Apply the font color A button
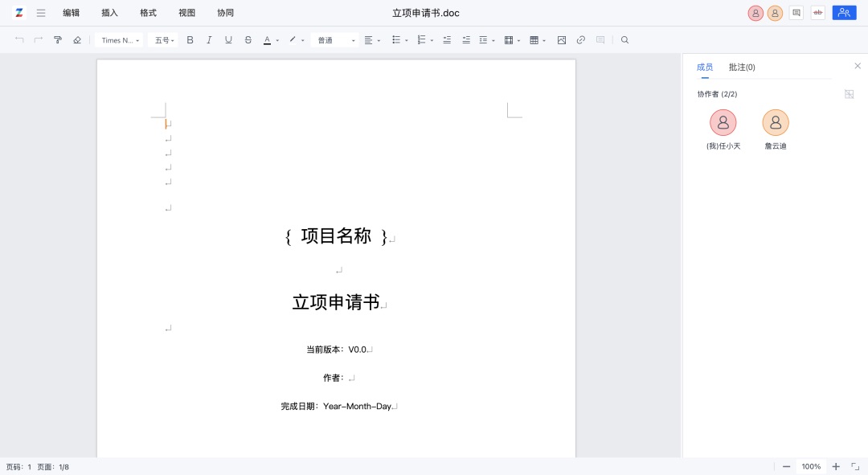Screen dimensions: 868x475 [267, 40]
